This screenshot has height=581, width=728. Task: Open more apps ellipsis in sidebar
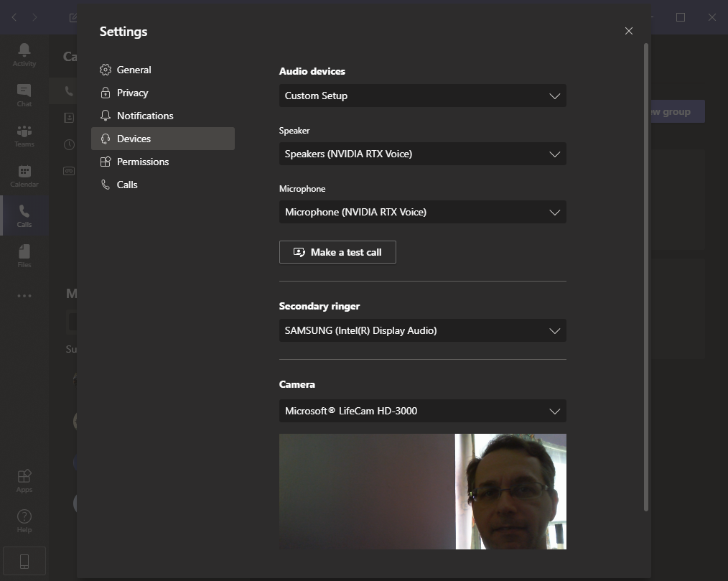pos(24,296)
